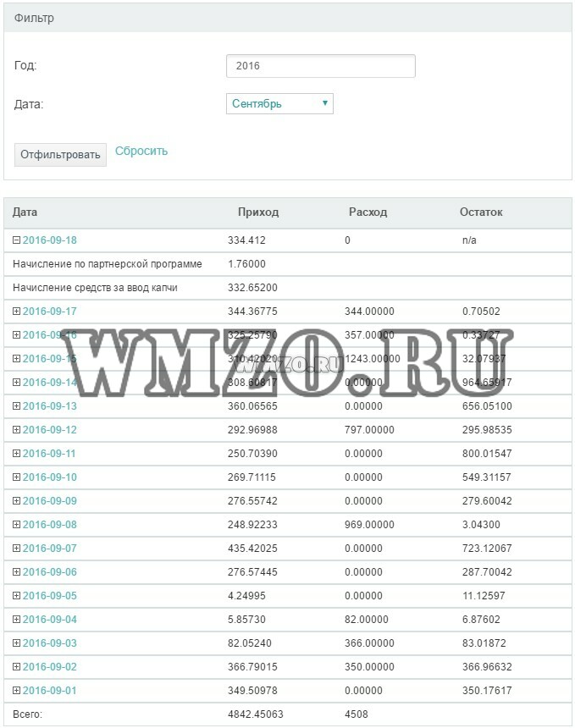Open the Сентябрь month dropdown
Viewport: 575px width, 728px height.
(x=279, y=103)
